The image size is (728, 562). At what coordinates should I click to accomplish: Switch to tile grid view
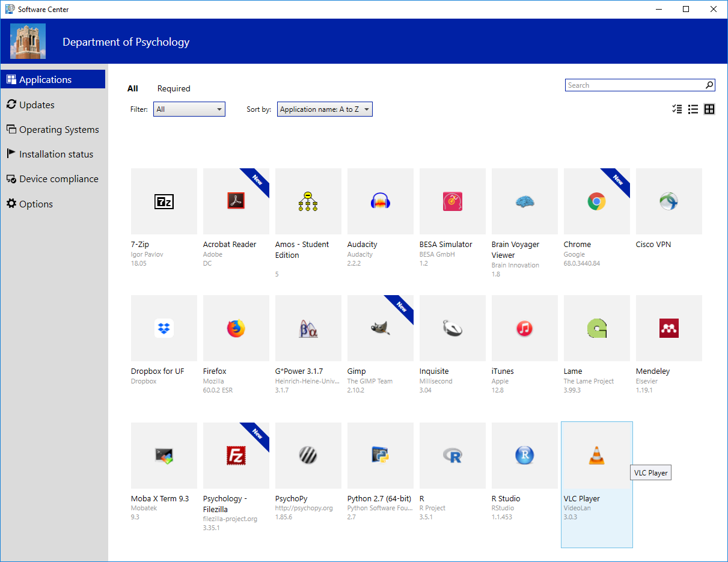(709, 109)
